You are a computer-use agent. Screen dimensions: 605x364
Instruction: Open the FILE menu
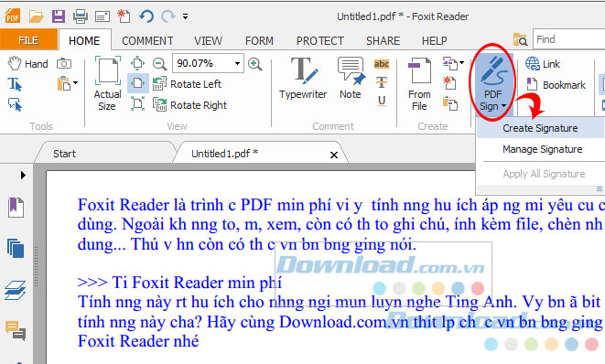[x=28, y=40]
